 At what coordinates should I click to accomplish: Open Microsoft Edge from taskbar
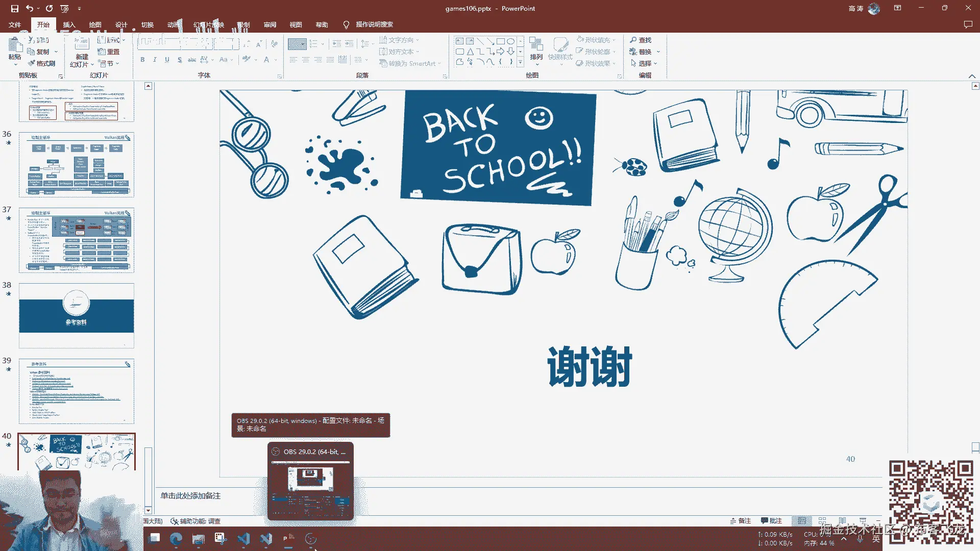(176, 539)
